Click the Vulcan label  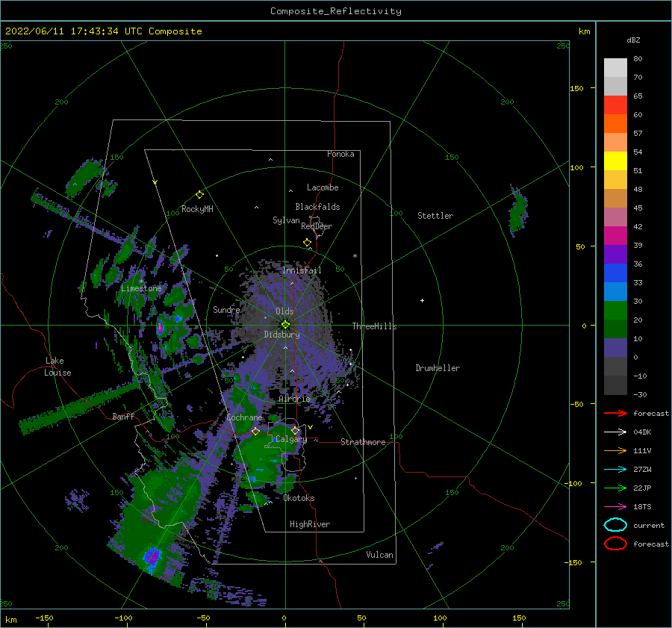click(379, 555)
